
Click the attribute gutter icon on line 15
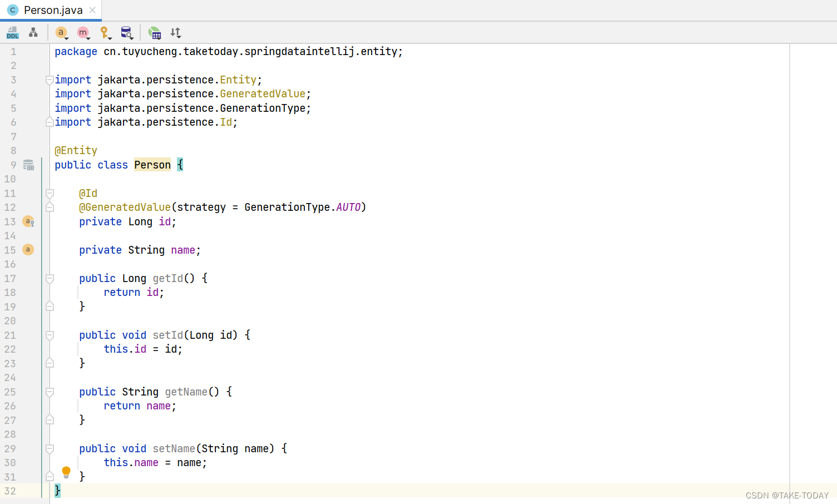coord(28,250)
